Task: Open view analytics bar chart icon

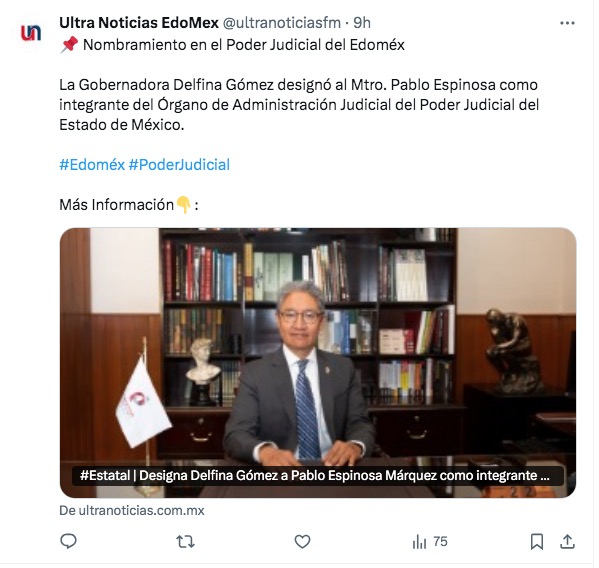Action: 419,542
